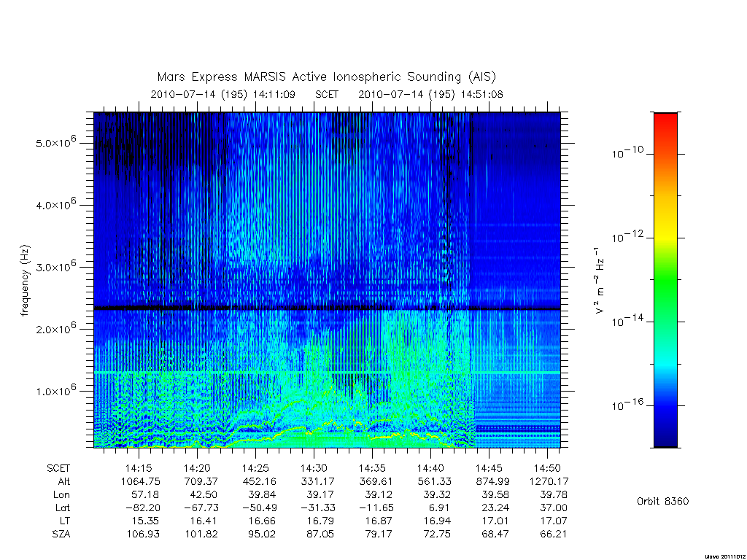
Task: Click SZA value 87.05
Action: (x=320, y=534)
